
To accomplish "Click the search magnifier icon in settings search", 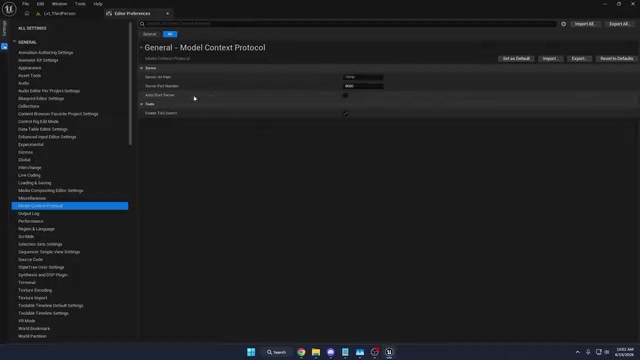I will pyautogui.click(x=142, y=24).
